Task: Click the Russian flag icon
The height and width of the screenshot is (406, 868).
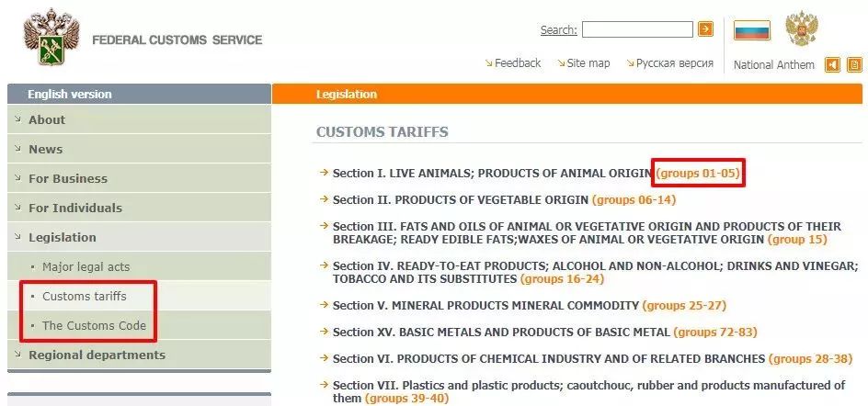Action: tap(752, 30)
